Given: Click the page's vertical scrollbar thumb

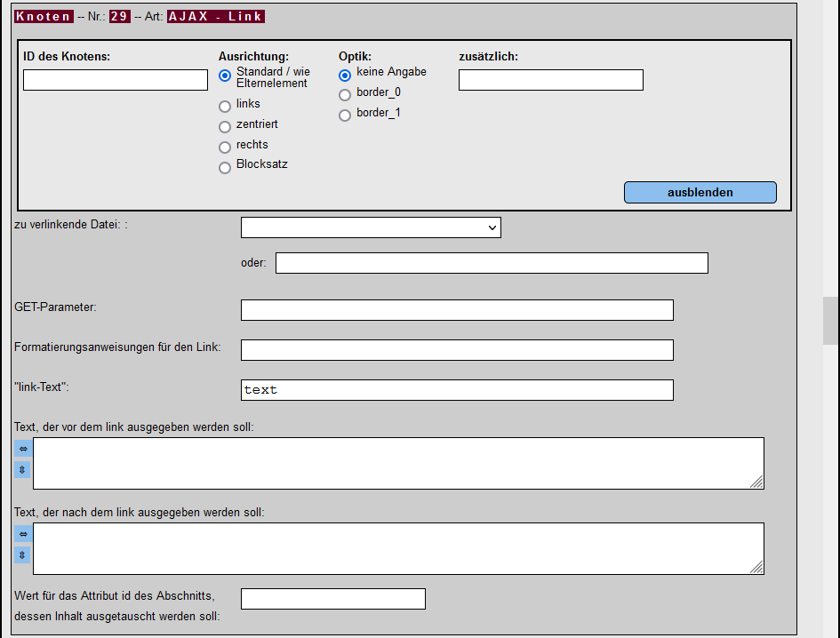Looking at the screenshot, I should tap(830, 321).
